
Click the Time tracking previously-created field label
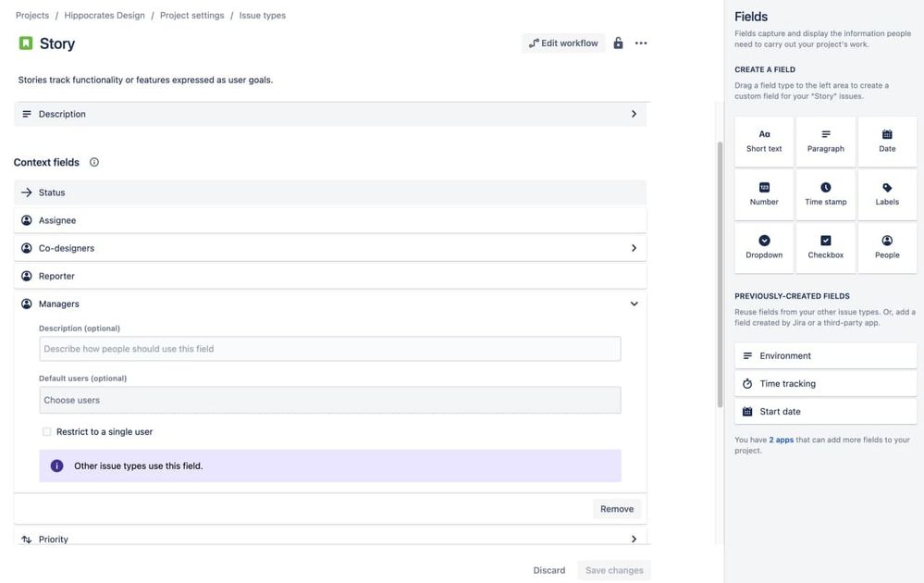click(x=787, y=384)
